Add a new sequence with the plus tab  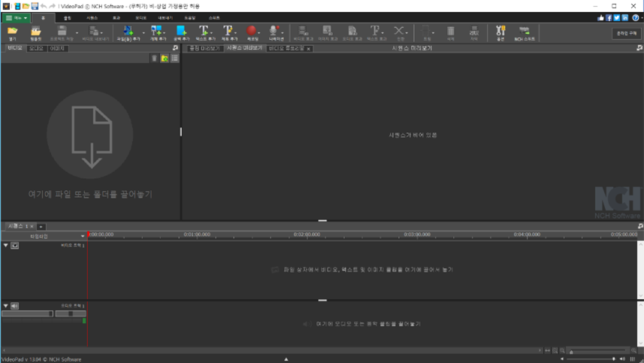point(41,227)
